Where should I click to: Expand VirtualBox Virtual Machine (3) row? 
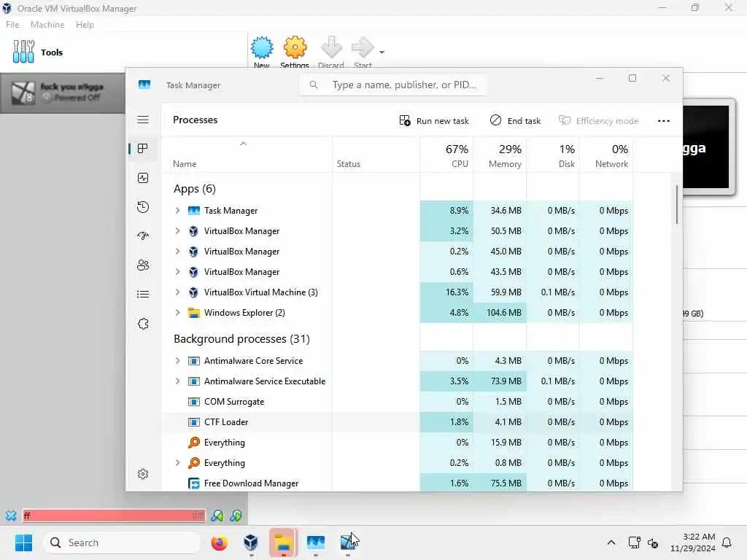click(178, 292)
